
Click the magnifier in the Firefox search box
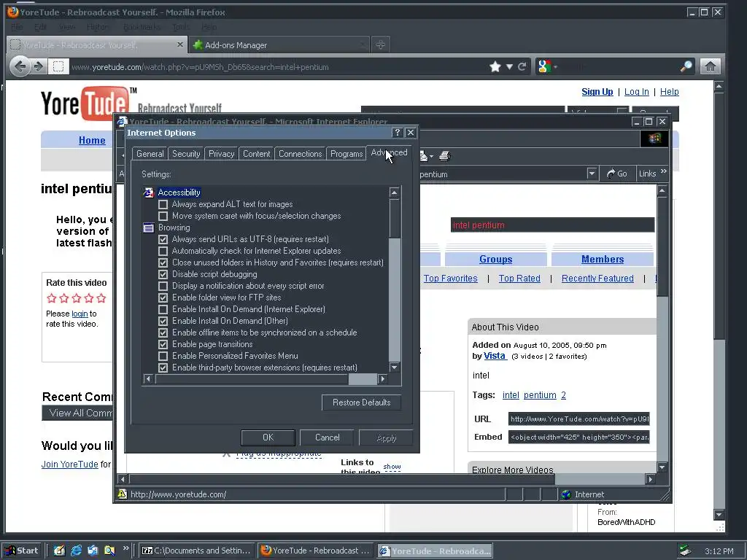click(x=686, y=66)
